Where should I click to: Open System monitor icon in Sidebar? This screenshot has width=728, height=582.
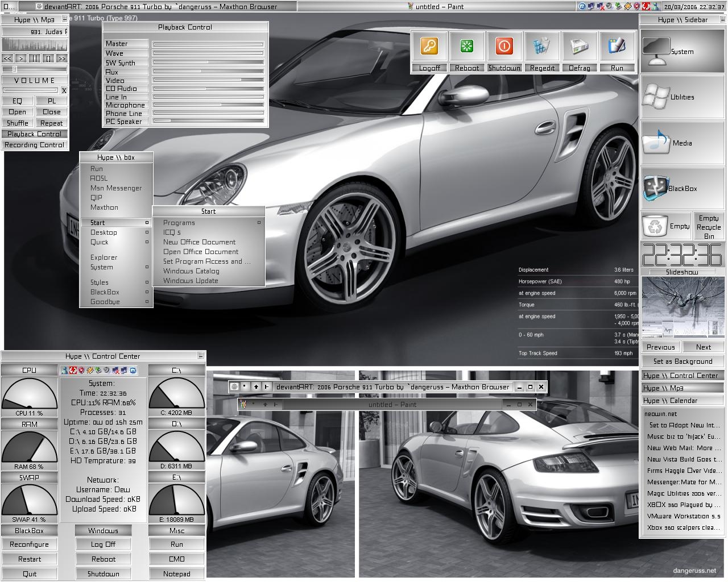point(656,51)
